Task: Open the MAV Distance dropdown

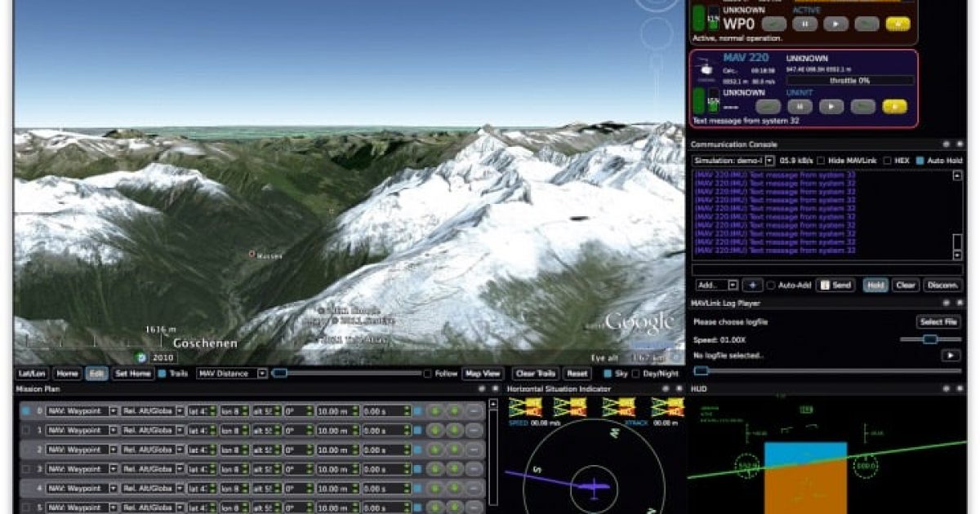Action: [232, 374]
